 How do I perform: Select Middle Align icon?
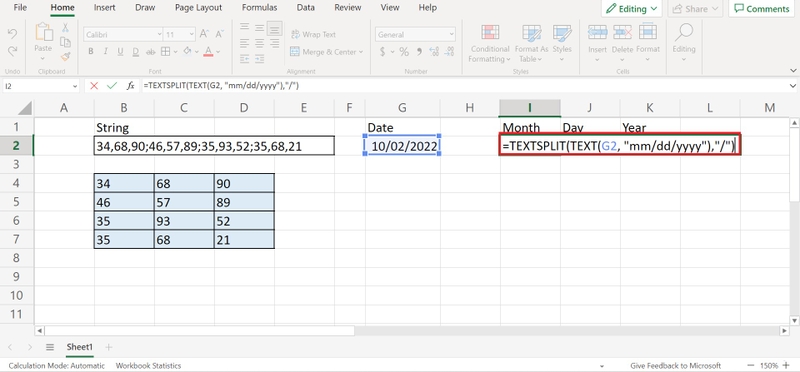pyautogui.click(x=260, y=27)
